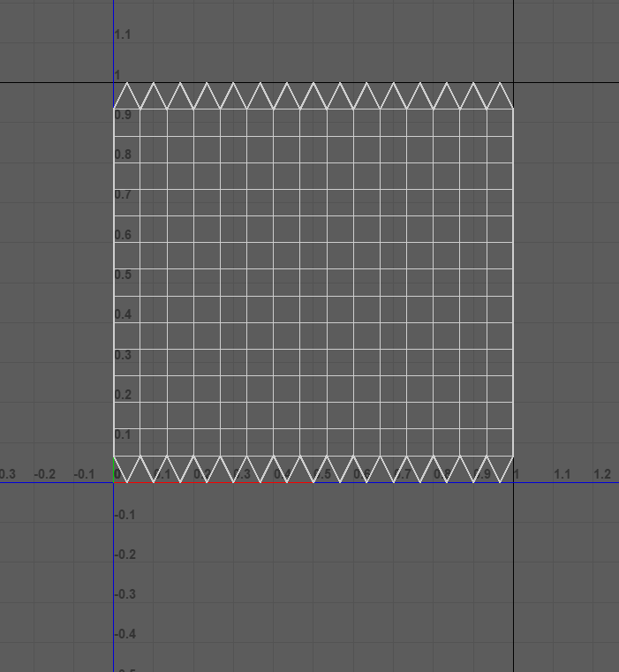The width and height of the screenshot is (619, 672).
Task: Click the -0.4 label on the vertical axis
Action: 125,634
